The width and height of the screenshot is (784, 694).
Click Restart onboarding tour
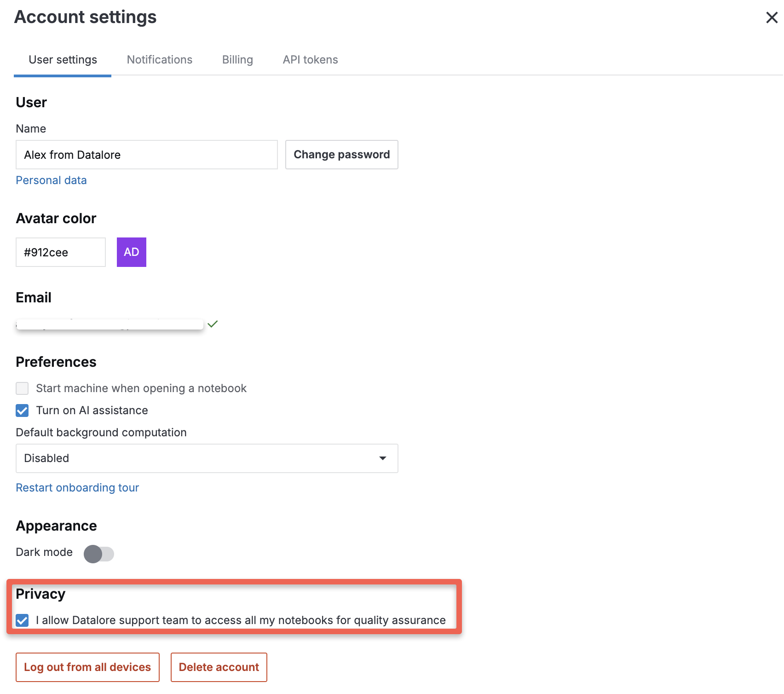[x=77, y=487]
